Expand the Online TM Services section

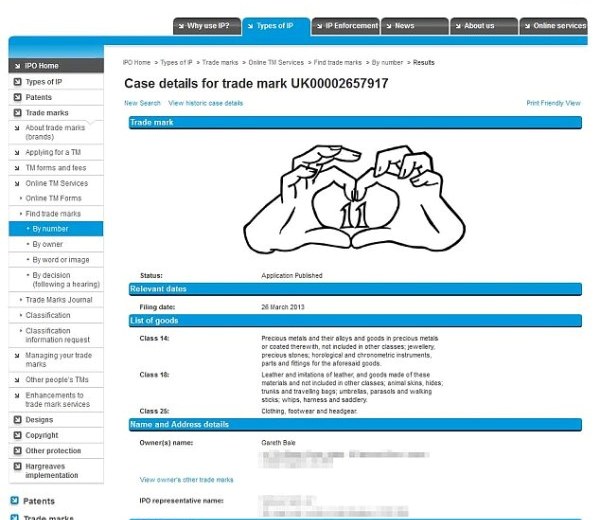coord(56,183)
